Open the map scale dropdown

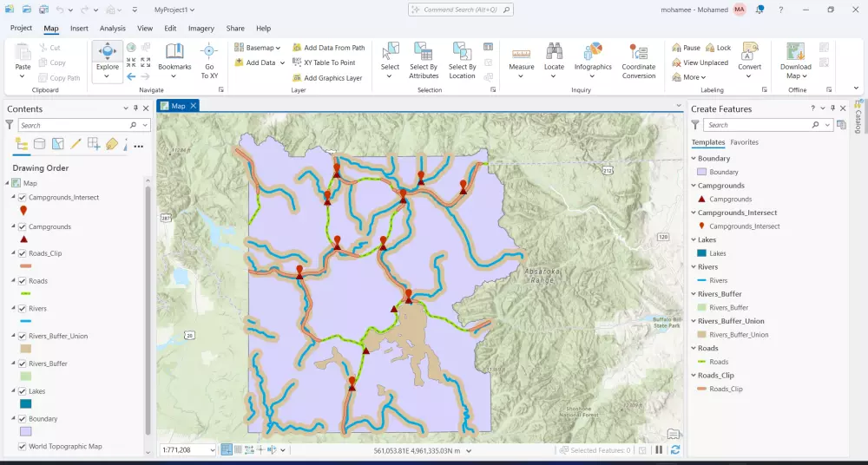click(212, 450)
